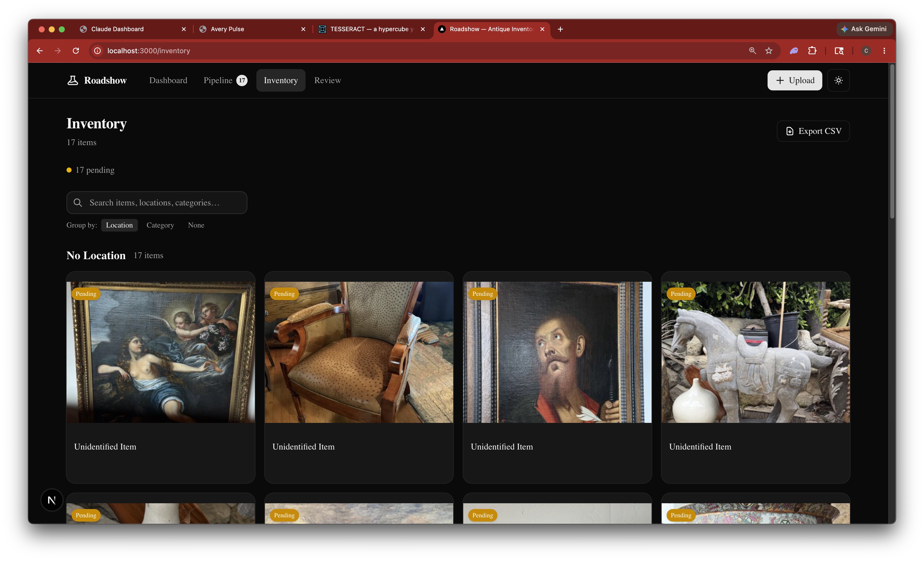Open the angel painting thumbnail
The width and height of the screenshot is (924, 561).
pos(160,352)
